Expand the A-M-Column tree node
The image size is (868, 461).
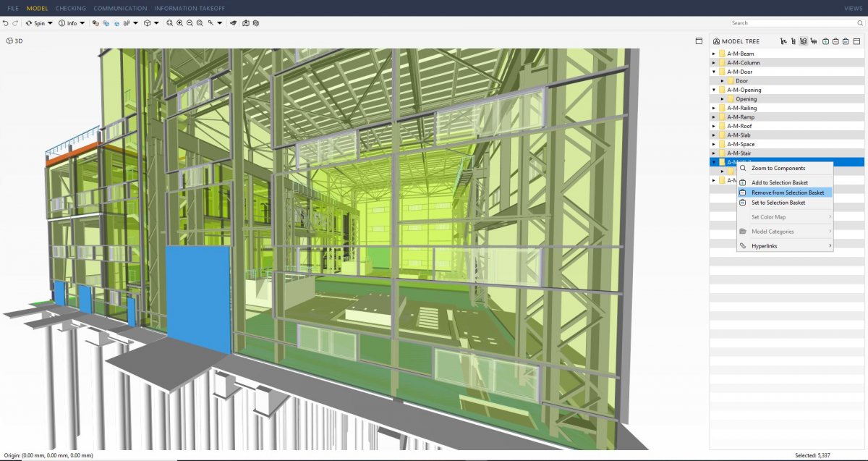click(714, 63)
